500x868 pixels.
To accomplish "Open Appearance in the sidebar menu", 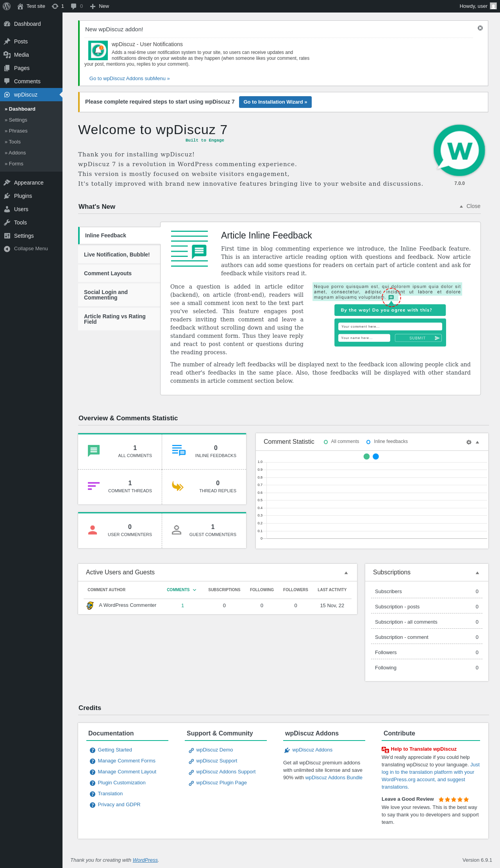I will (31, 183).
